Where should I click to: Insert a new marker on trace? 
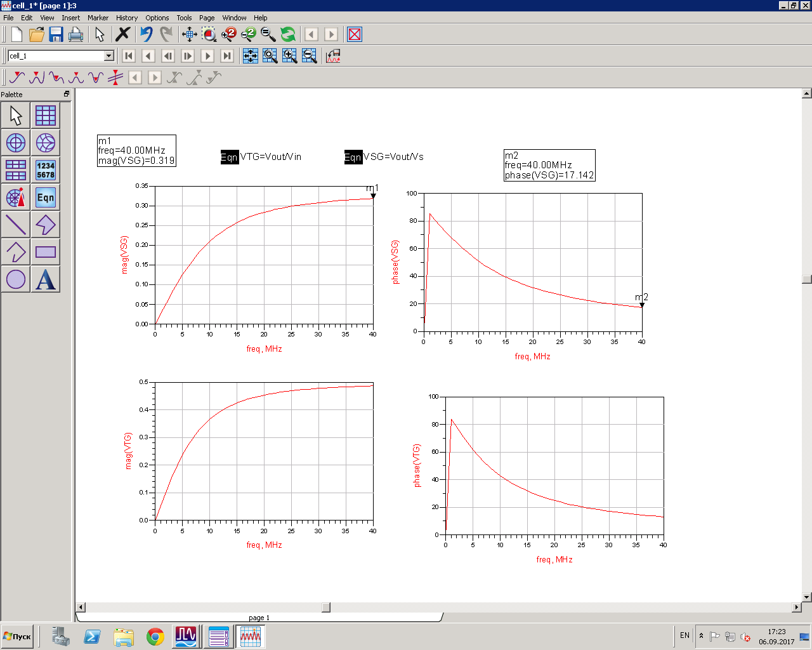click(17, 77)
